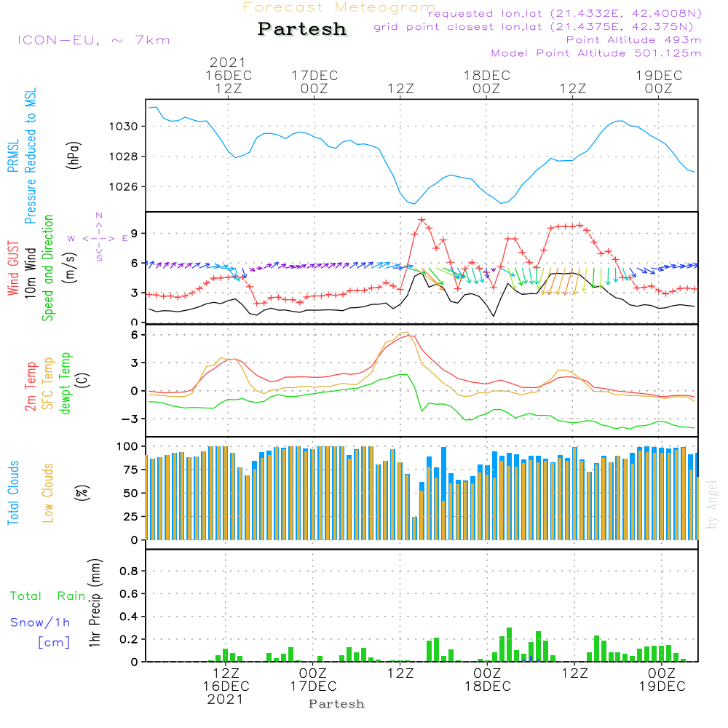Select the green "Total Rain" legend text
Viewport: 728px width, 728px height.
(48, 596)
